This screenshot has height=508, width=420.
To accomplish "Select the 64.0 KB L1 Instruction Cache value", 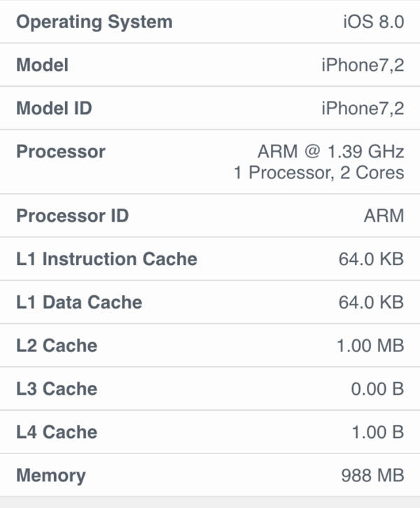I will 371,259.
